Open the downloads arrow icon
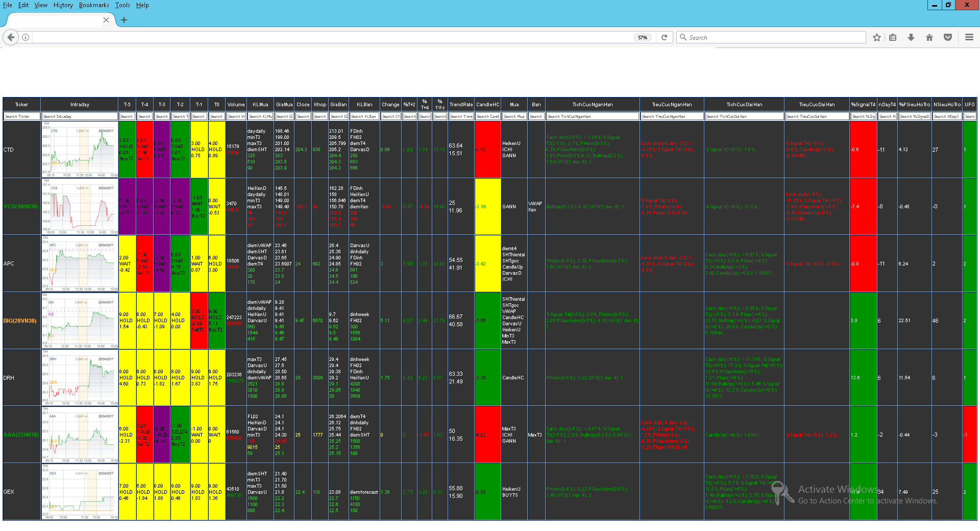 click(x=911, y=37)
